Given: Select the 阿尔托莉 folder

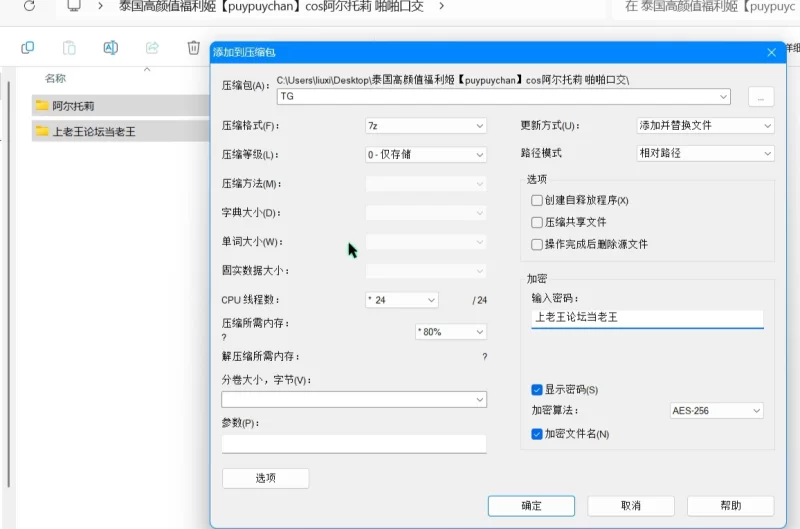Looking at the screenshot, I should click(121, 106).
